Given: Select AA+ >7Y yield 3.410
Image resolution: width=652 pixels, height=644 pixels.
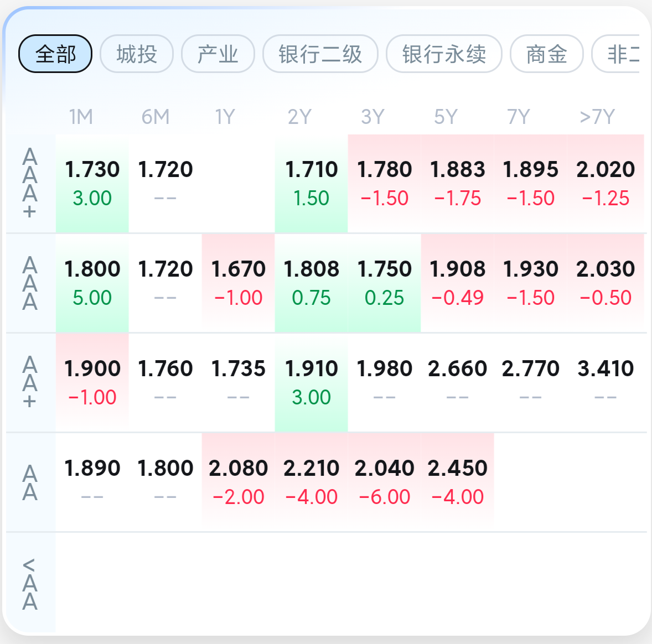Looking at the screenshot, I should 606,382.
